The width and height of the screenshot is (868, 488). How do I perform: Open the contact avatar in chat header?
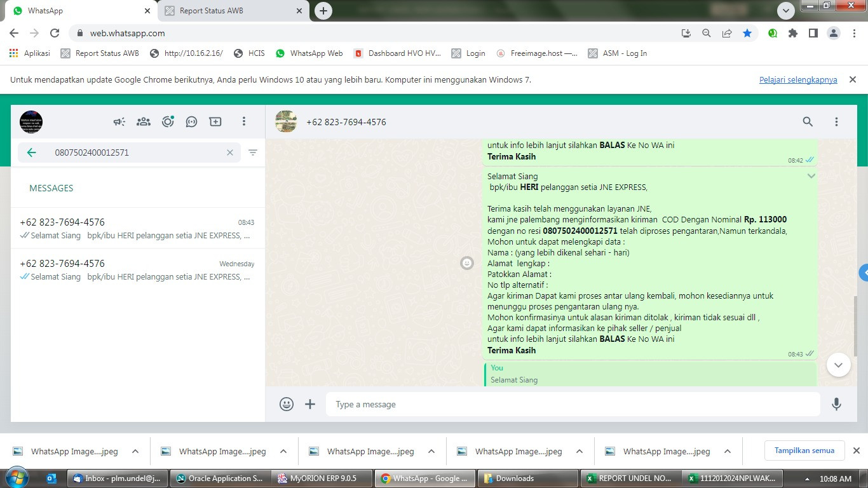click(286, 121)
